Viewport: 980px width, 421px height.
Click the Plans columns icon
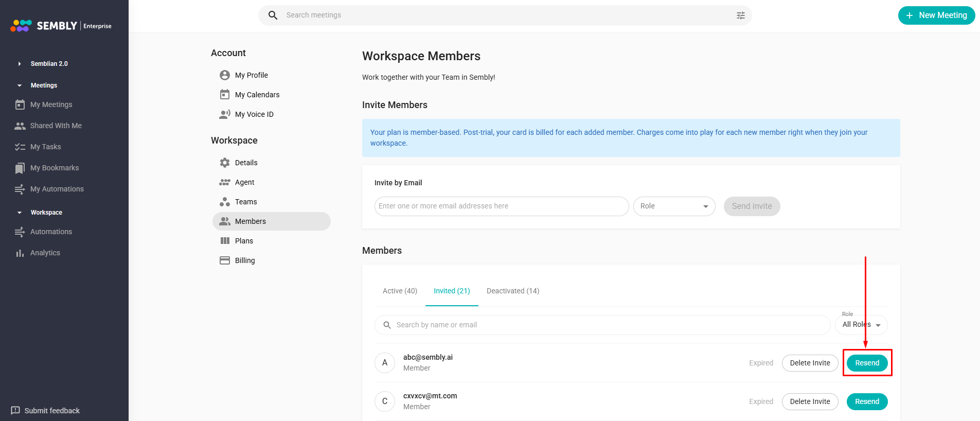(225, 241)
